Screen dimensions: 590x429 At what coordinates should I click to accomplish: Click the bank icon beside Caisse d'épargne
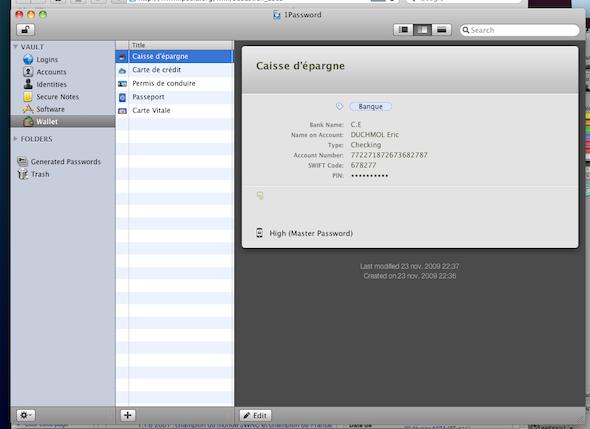(x=122, y=57)
